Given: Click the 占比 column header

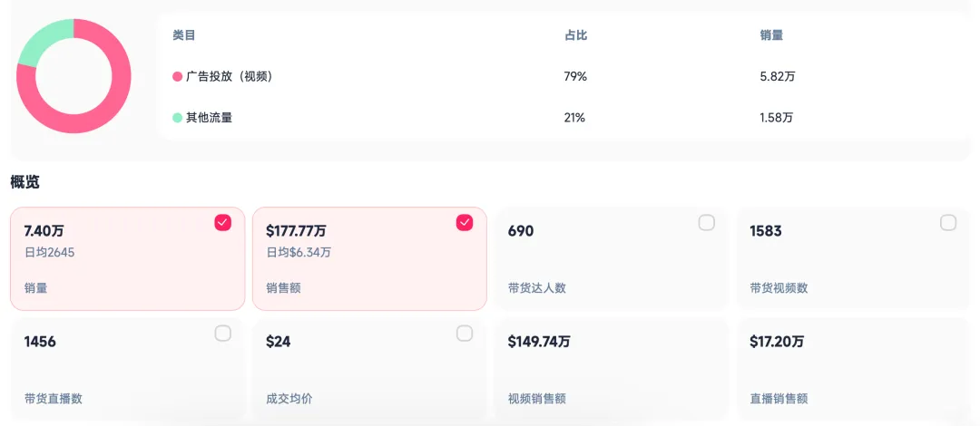Looking at the screenshot, I should (x=575, y=35).
